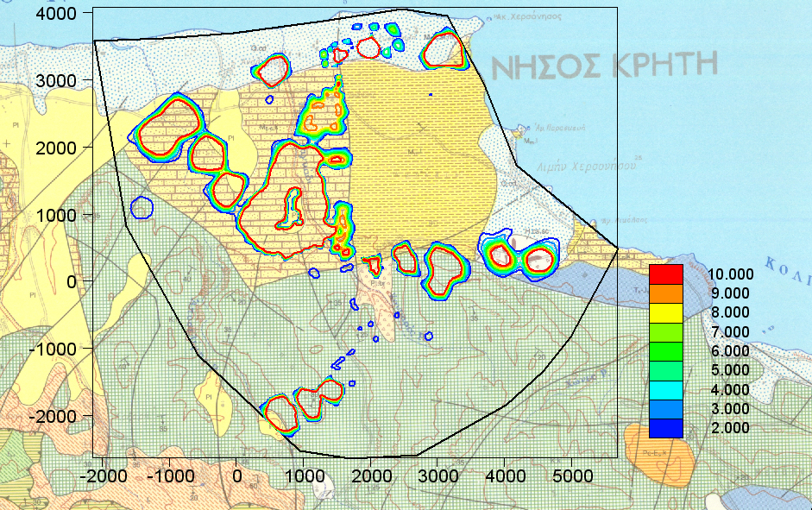The image size is (812, 510).
Task: Select the legend value "7.000"
Action: point(730,332)
